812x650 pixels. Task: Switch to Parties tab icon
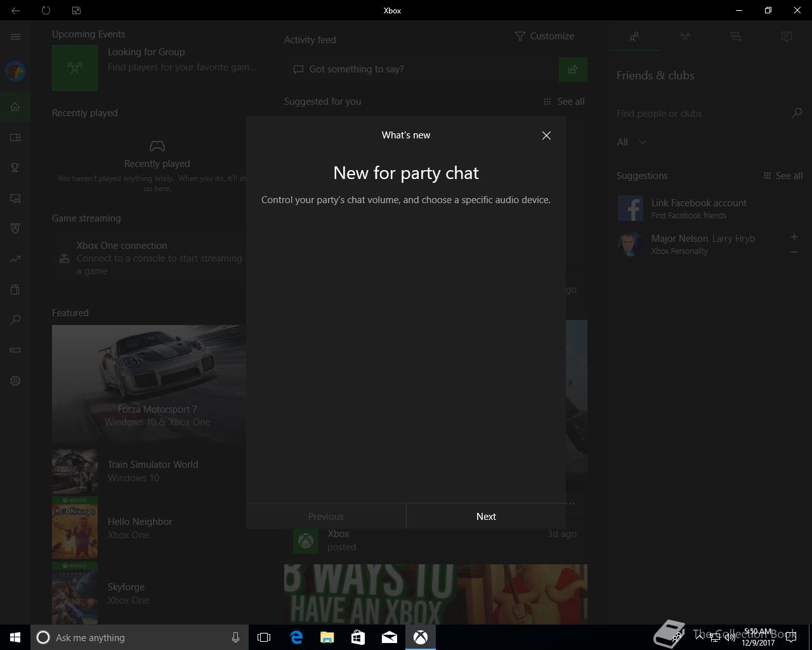pos(685,37)
